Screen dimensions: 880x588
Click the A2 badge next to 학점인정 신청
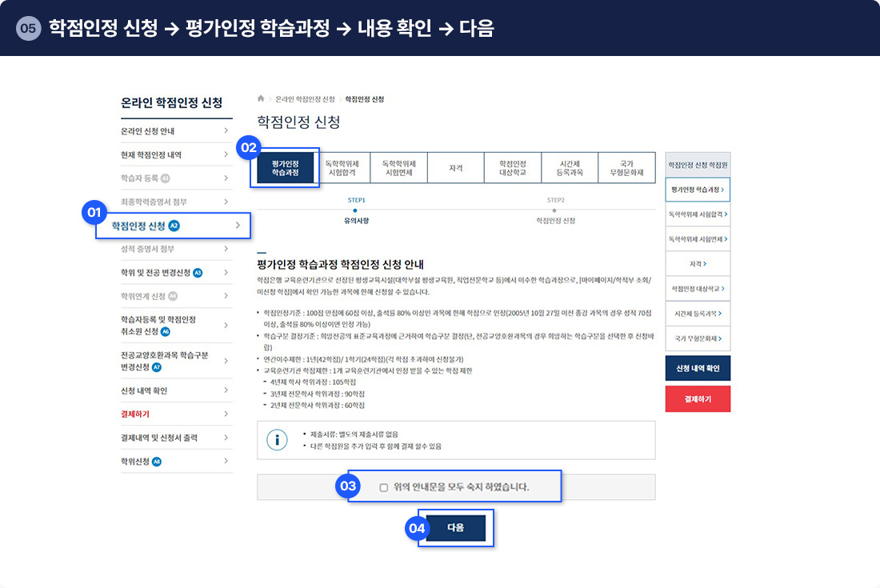point(174,226)
